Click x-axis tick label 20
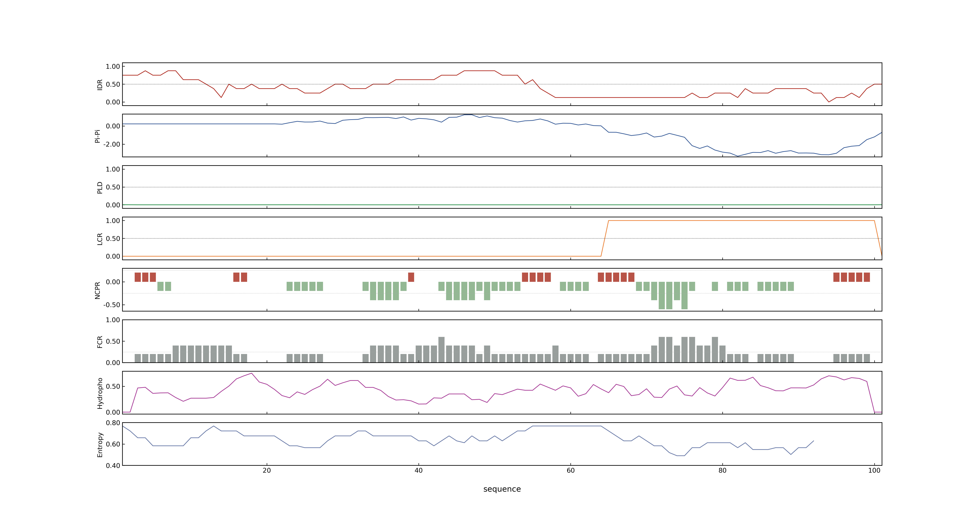 pos(267,470)
